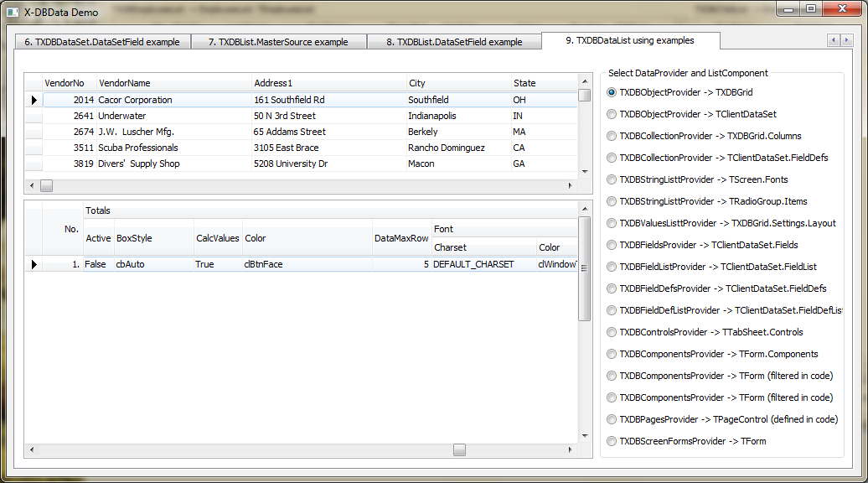Choose TXDBScreenFormsProvider -> TForm radio button
The width and height of the screenshot is (868, 483).
tap(612, 441)
